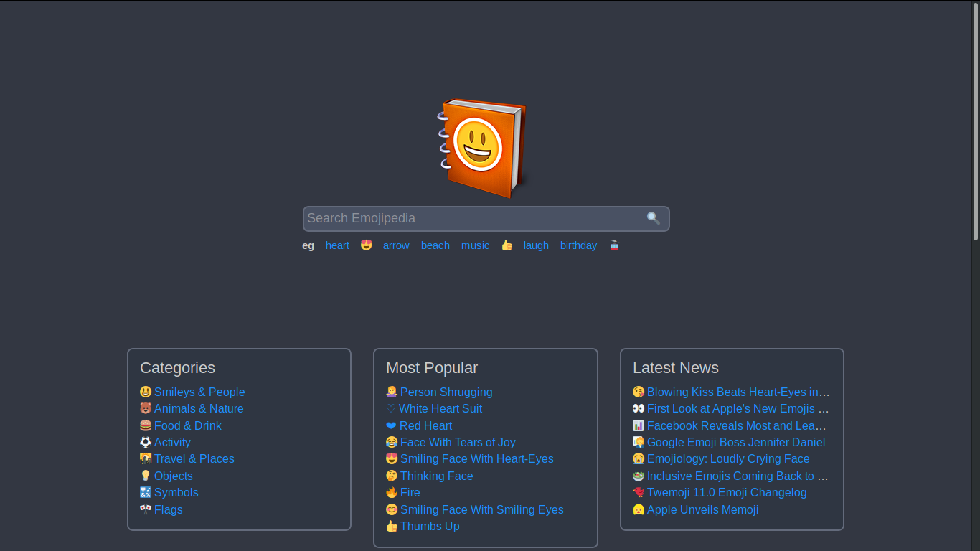The height and width of the screenshot is (551, 980).
Task: Search suggestion: click arrow
Action: (396, 245)
